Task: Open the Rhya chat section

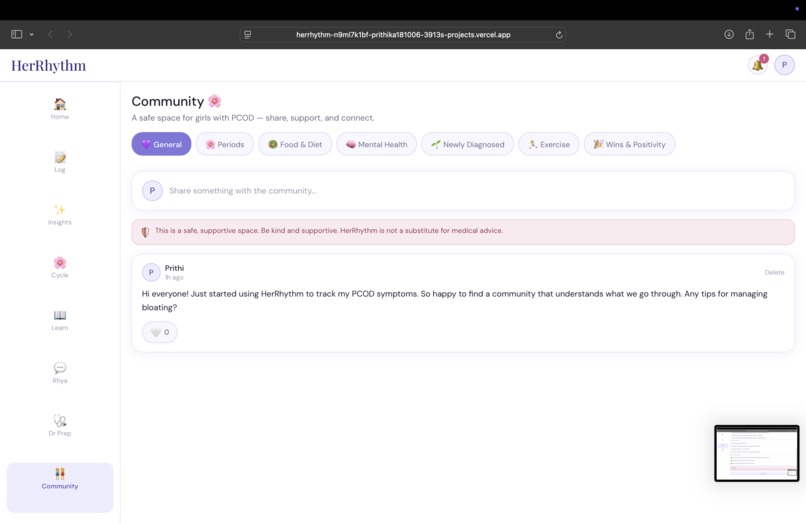Action: click(60, 373)
